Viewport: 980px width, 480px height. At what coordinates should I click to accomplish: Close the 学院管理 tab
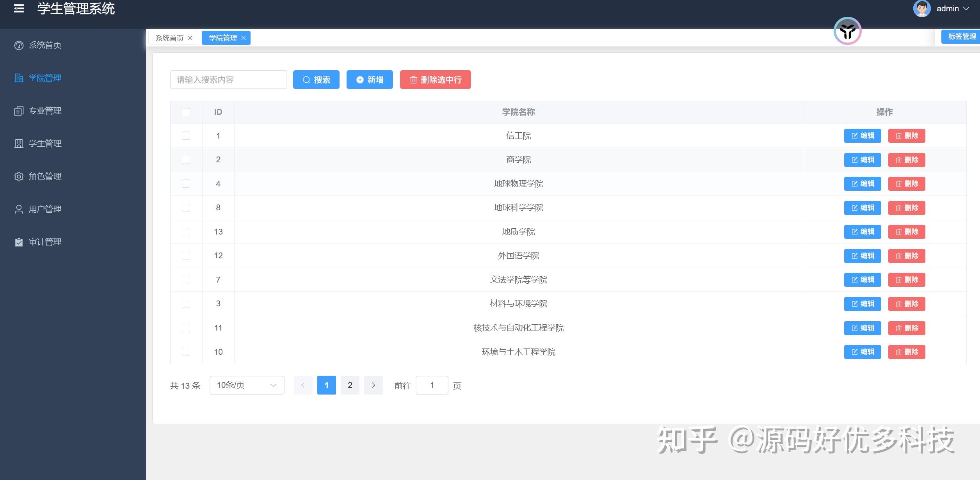(x=244, y=37)
